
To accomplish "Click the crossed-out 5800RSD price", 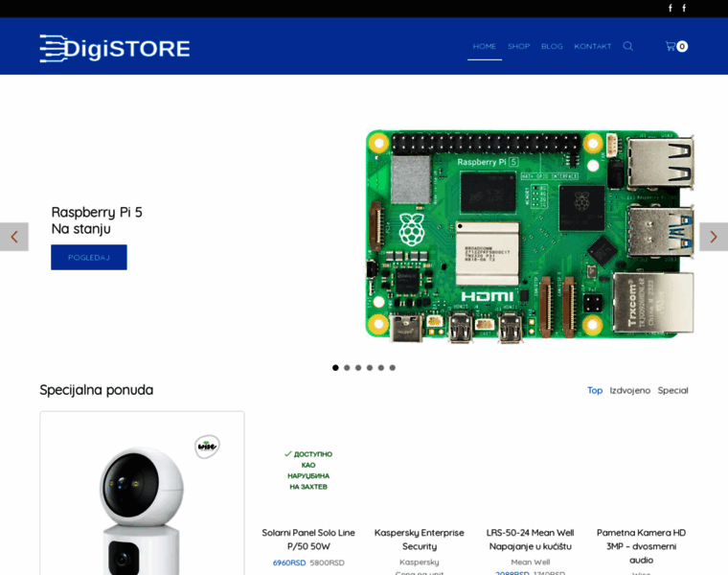I will pos(328,563).
